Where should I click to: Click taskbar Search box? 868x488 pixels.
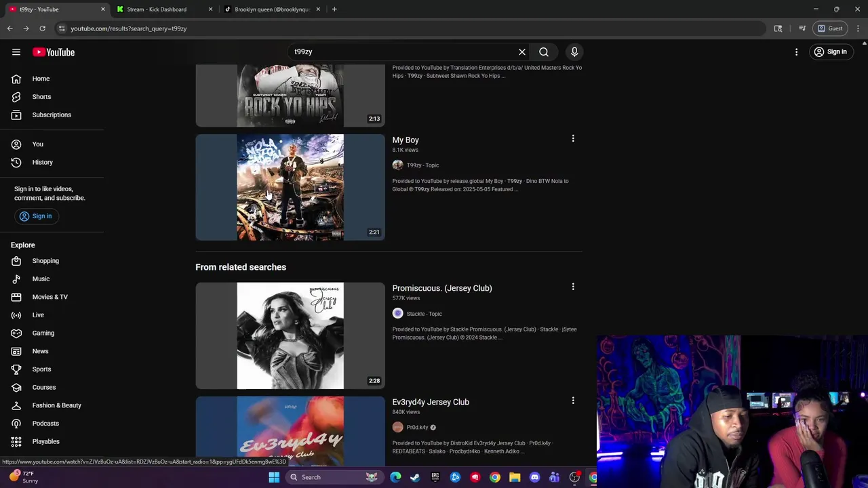coord(334,477)
